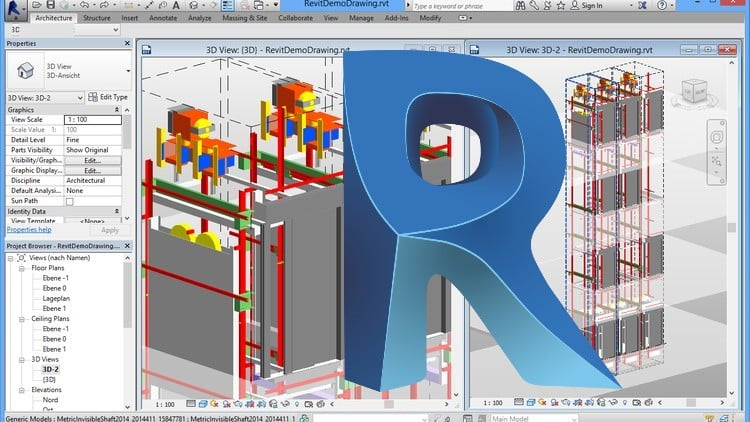Screen dimensions: 750x422
Task: Switch to the Massing & Site tab
Action: pyautogui.click(x=245, y=18)
